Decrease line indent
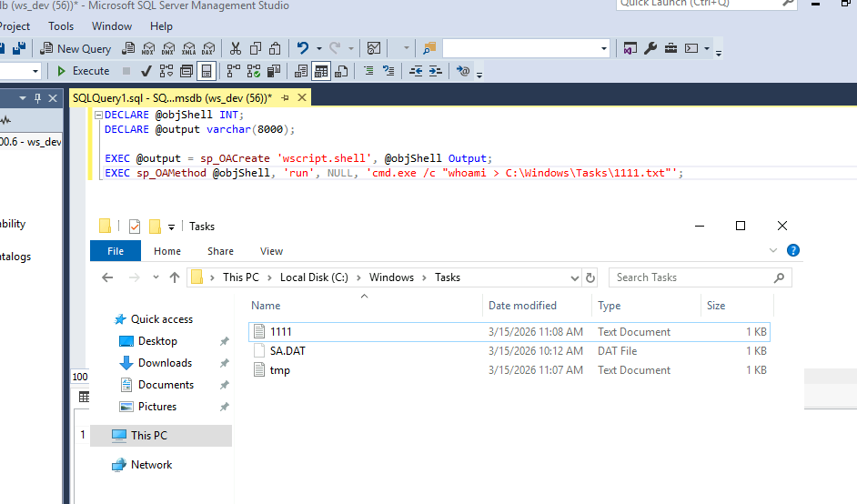Screen dimensions: 857x504 [416, 71]
